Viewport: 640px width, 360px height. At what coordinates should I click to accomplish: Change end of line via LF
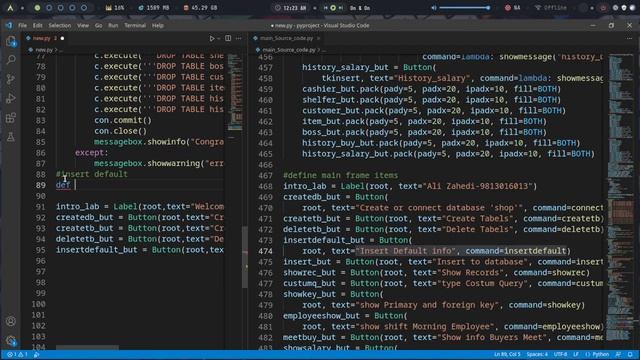tap(576, 355)
